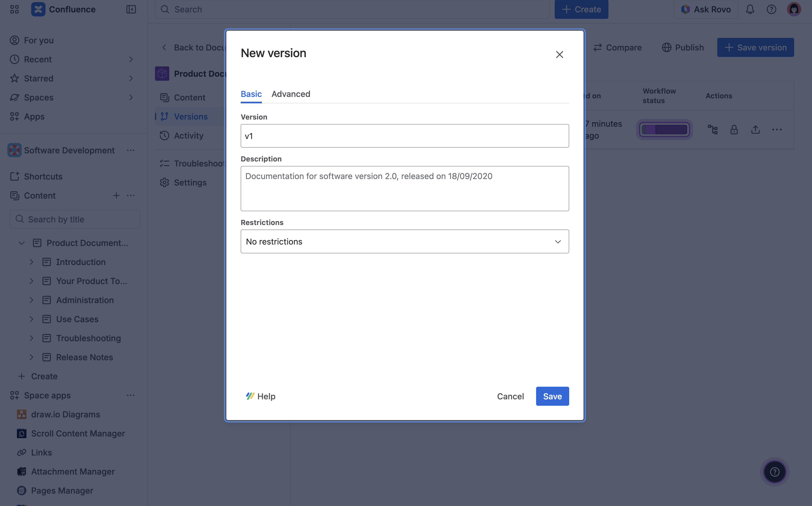Collapse the Product Documentation tree node

[x=22, y=243]
